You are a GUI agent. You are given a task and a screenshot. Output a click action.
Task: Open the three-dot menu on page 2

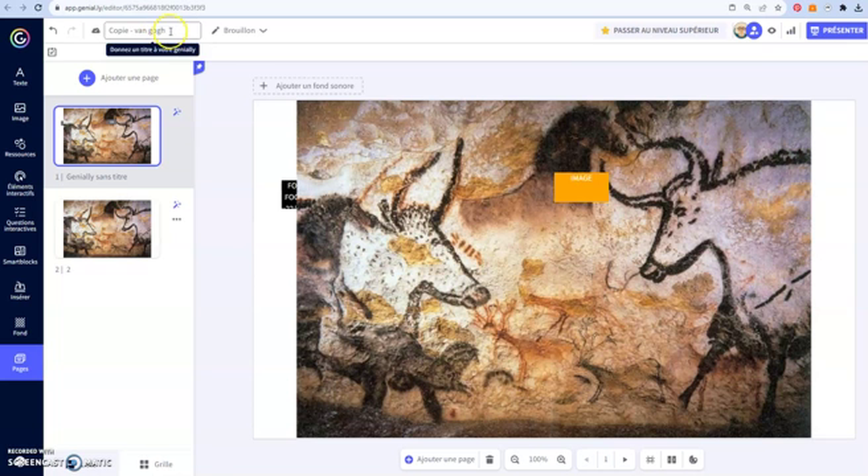(x=177, y=219)
